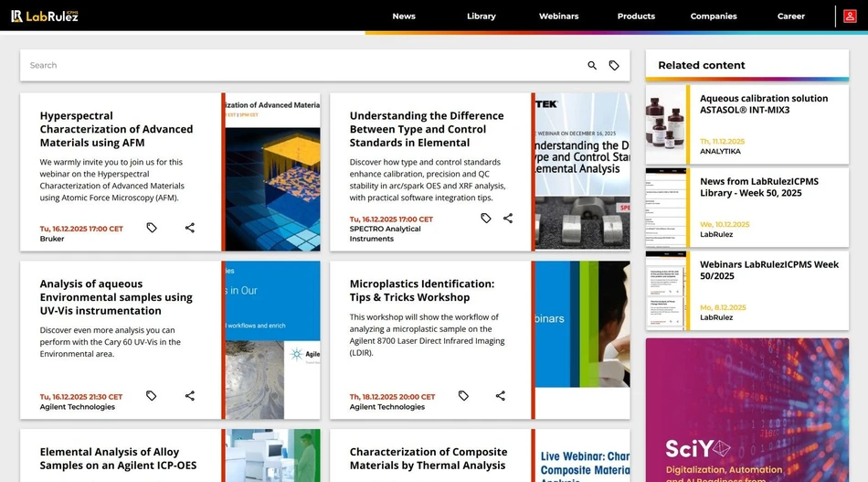The height and width of the screenshot is (482, 868).
Task: Share the UV-Vis instrumentation webinar
Action: click(190, 396)
